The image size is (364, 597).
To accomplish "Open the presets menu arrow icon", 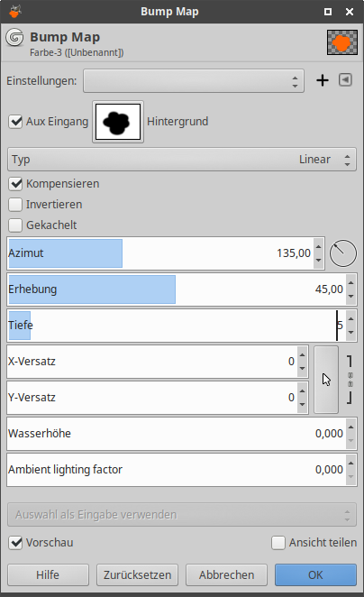I will (345, 80).
